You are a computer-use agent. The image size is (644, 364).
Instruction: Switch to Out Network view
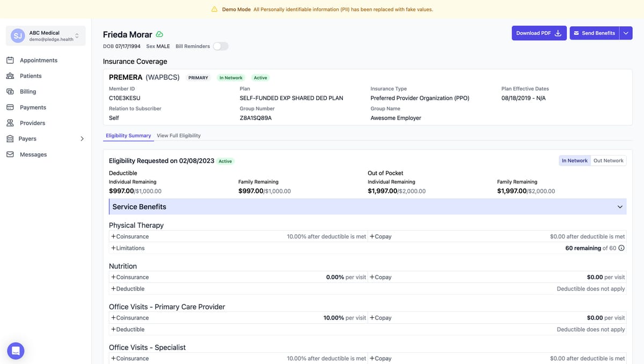tap(608, 161)
